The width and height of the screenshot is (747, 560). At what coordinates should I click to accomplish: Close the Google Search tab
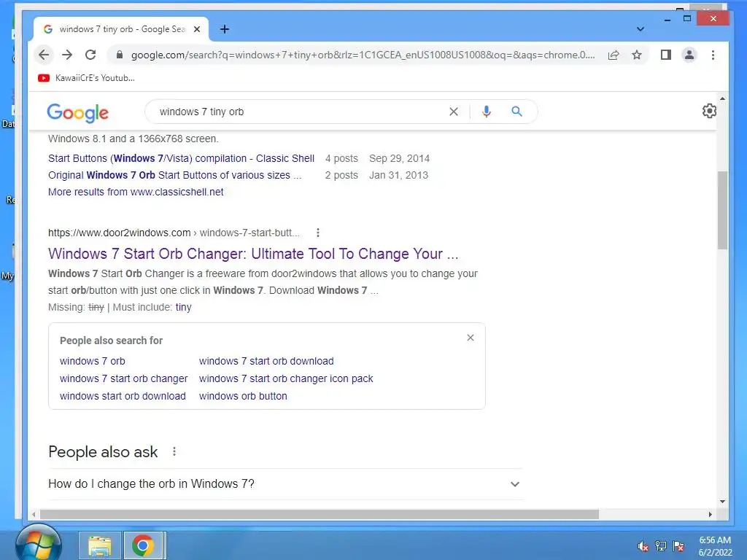(197, 29)
